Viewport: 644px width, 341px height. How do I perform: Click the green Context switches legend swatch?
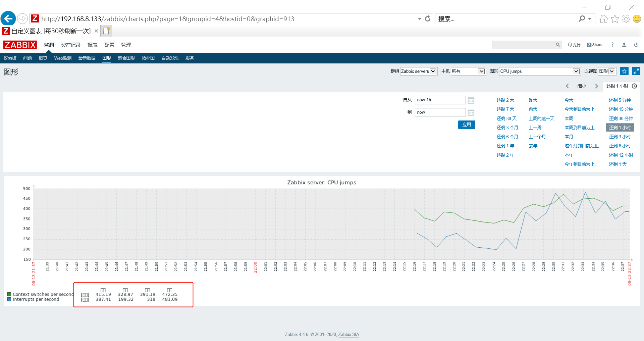click(x=9, y=294)
